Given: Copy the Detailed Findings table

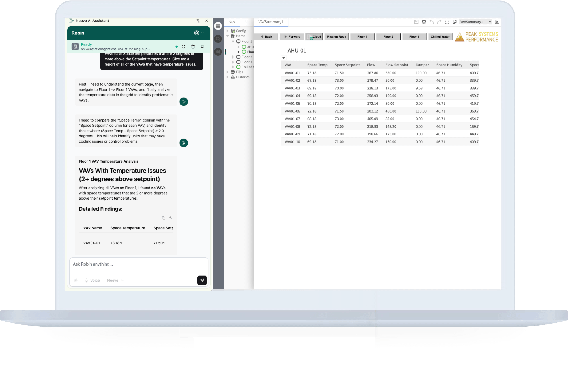Looking at the screenshot, I should 163,218.
